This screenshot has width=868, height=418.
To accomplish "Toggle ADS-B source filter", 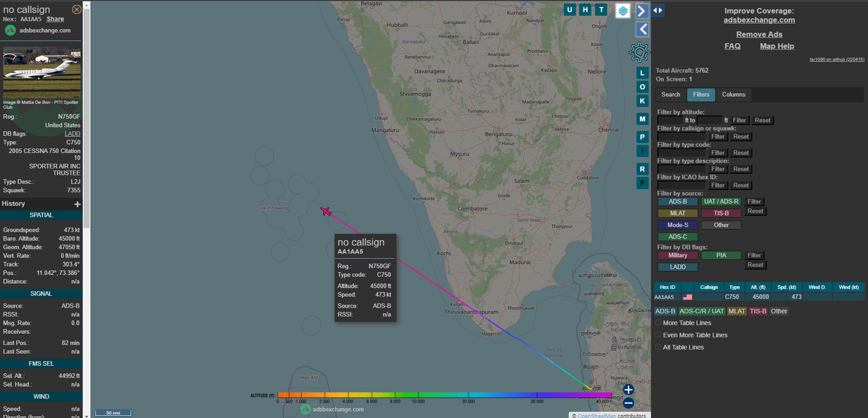I will (677, 201).
